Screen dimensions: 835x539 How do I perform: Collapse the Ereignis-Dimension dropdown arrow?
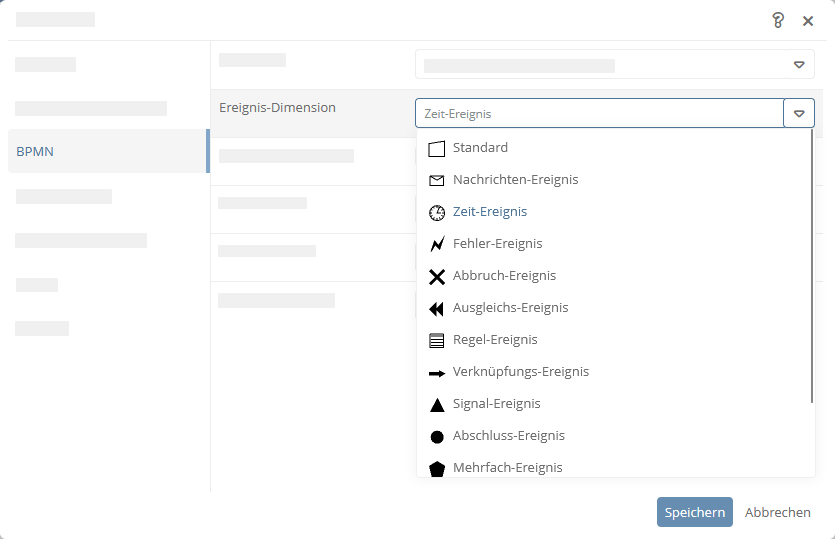click(799, 113)
